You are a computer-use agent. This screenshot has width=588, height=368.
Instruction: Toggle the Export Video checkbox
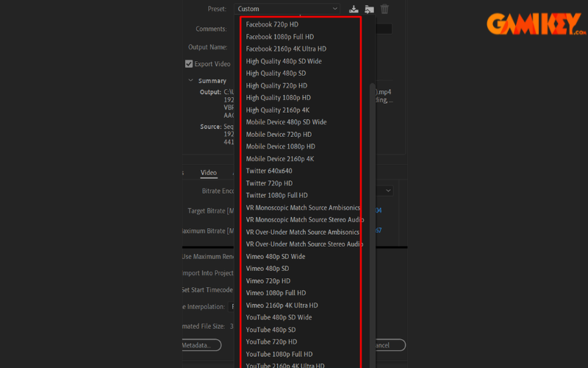coord(189,64)
